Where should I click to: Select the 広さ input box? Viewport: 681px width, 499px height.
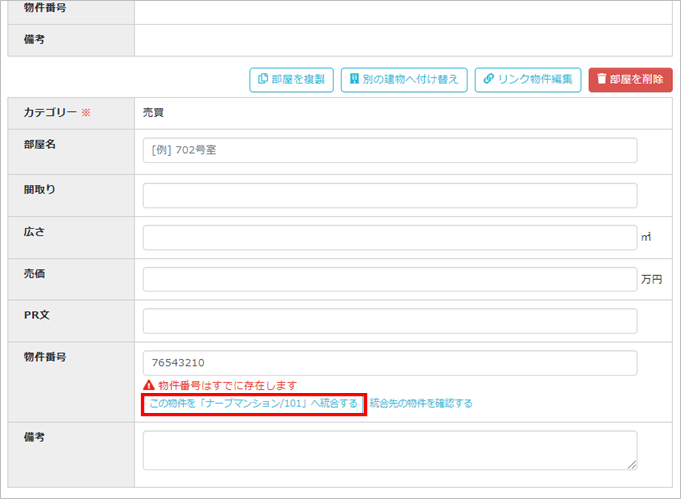pyautogui.click(x=390, y=238)
